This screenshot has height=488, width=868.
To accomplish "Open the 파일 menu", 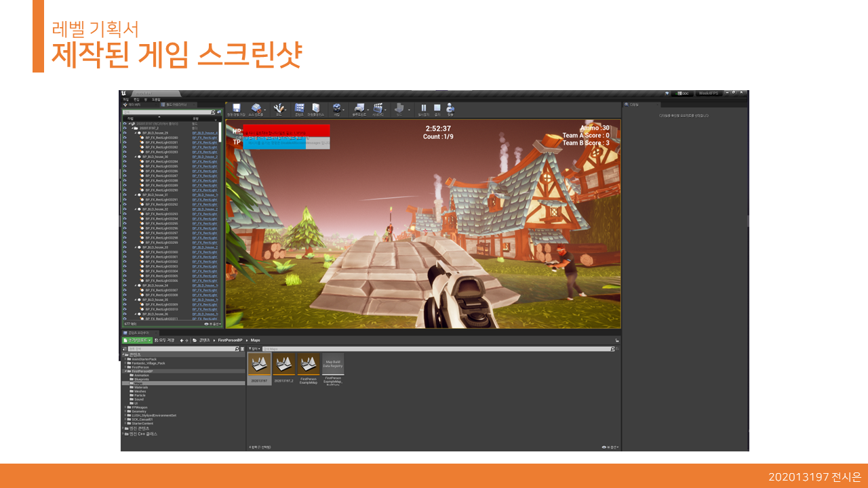I will [x=125, y=99].
